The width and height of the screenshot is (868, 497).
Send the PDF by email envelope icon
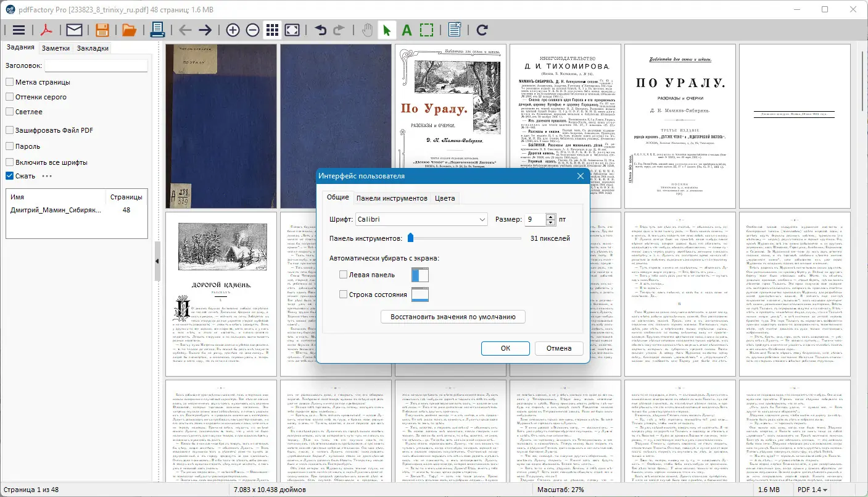pyautogui.click(x=75, y=30)
